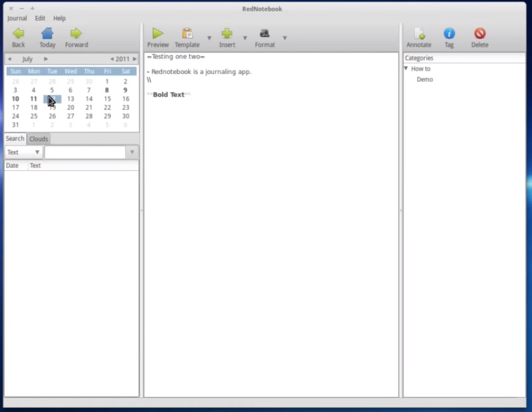This screenshot has height=412, width=532.
Task: Switch to the Clouds tab
Action: [x=39, y=139]
